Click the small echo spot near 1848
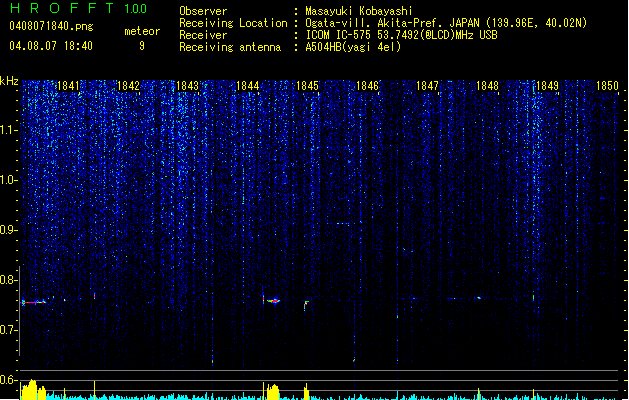The width and height of the screenshot is (629, 400). (x=478, y=298)
